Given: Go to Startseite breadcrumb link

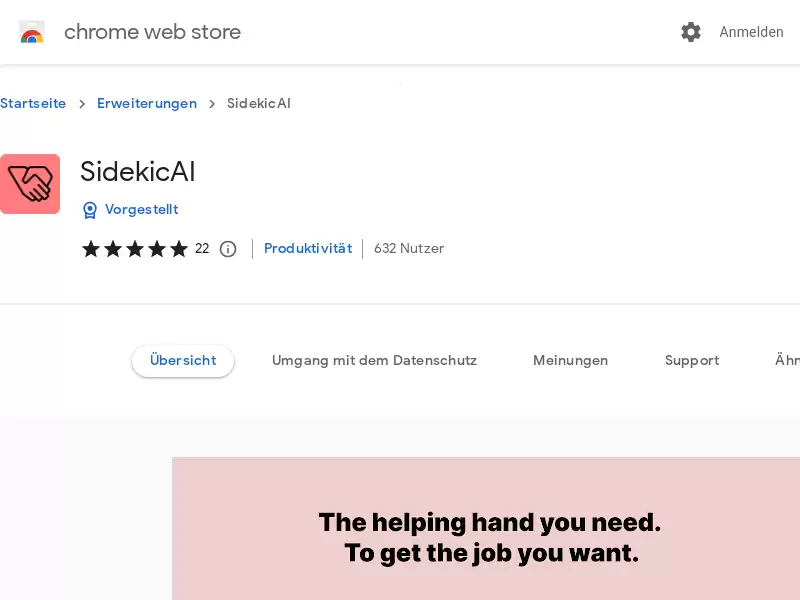Looking at the screenshot, I should point(33,104).
